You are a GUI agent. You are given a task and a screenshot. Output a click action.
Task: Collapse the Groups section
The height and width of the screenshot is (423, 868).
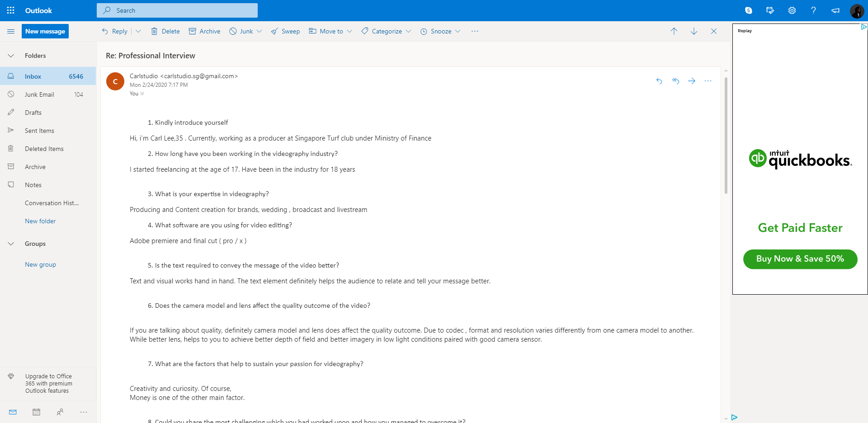pyautogui.click(x=11, y=244)
